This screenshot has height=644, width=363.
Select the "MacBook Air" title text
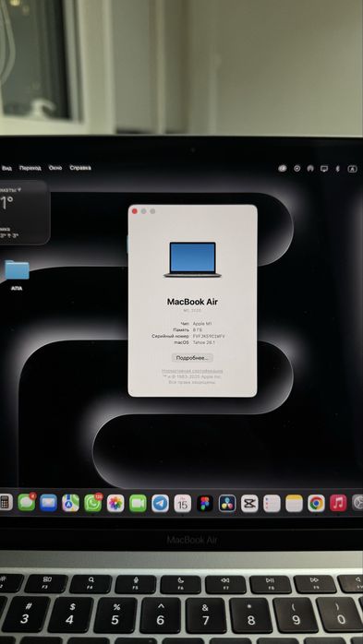(x=192, y=302)
